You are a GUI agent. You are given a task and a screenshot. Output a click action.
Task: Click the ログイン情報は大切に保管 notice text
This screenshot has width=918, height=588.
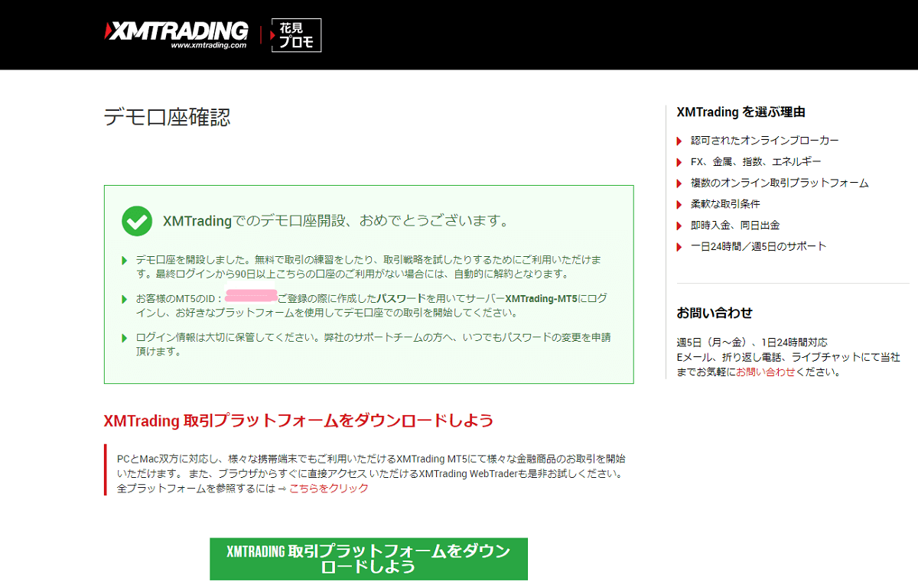click(373, 345)
